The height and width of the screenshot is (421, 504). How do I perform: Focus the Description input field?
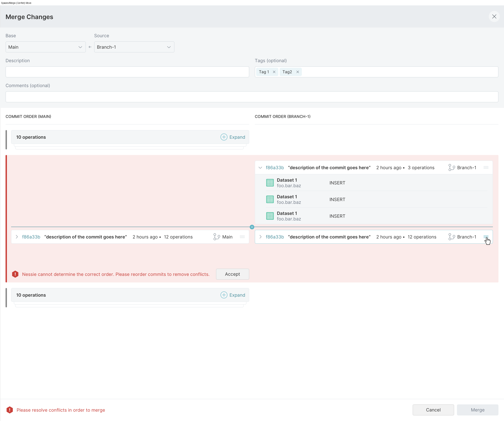(127, 72)
